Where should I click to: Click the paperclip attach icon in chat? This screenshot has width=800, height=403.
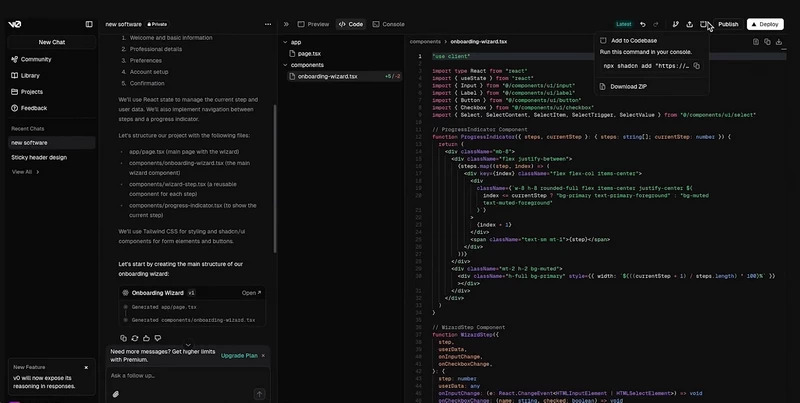click(x=116, y=394)
